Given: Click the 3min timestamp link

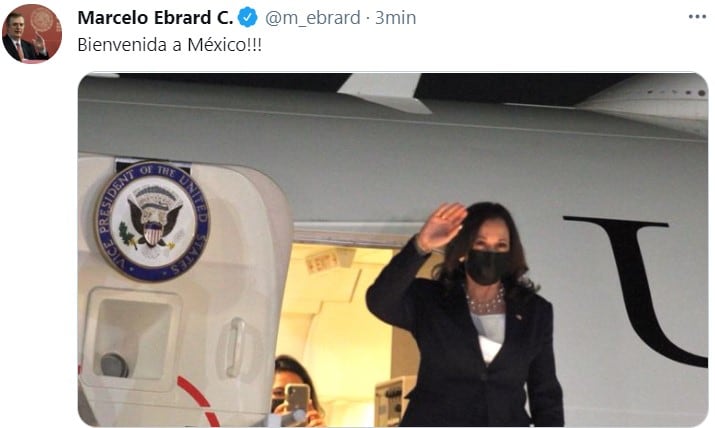Looking at the screenshot, I should 395,18.
